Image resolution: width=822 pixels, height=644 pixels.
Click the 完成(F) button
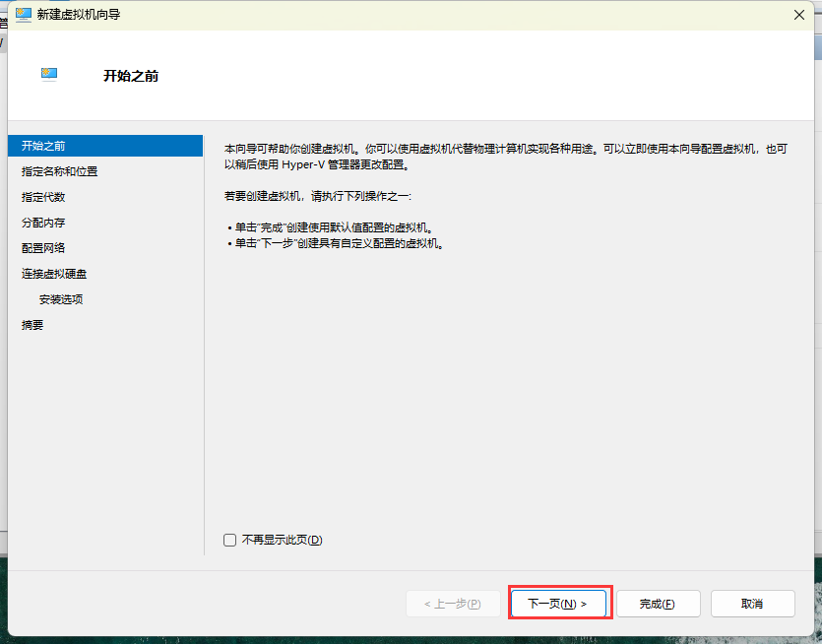(658, 604)
